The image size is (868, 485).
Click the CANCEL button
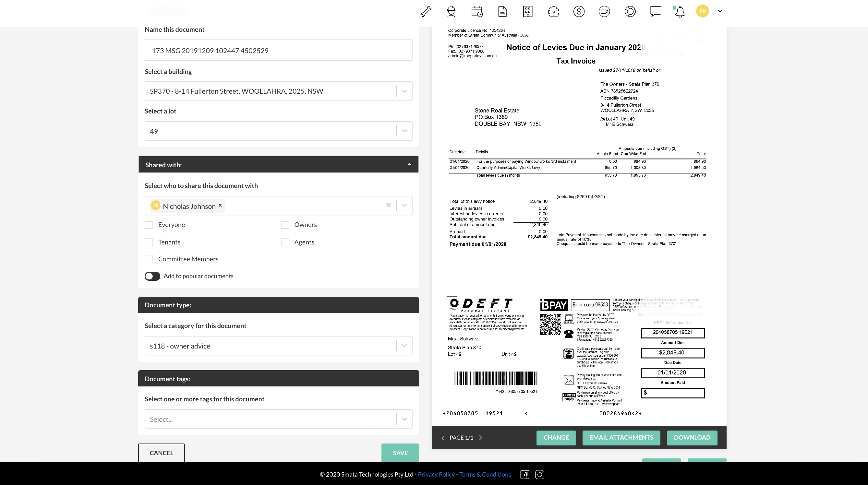click(162, 453)
